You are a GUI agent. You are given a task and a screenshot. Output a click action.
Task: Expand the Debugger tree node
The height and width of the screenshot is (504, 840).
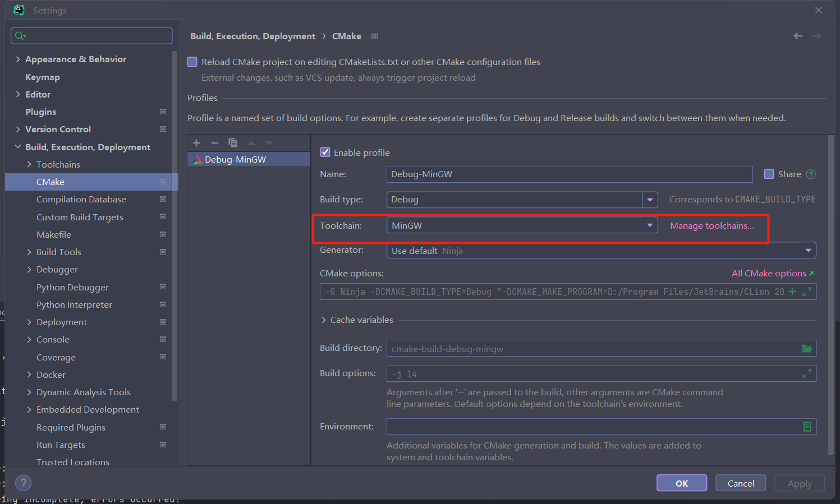(29, 270)
